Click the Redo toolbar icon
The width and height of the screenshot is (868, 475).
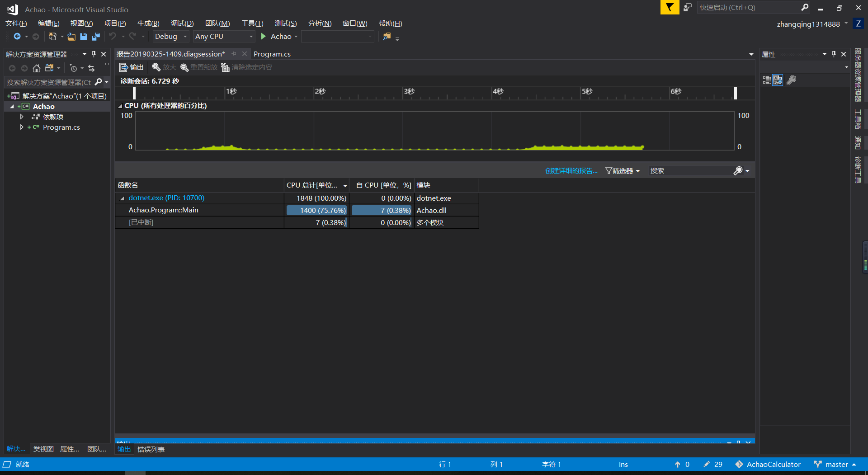(x=132, y=36)
